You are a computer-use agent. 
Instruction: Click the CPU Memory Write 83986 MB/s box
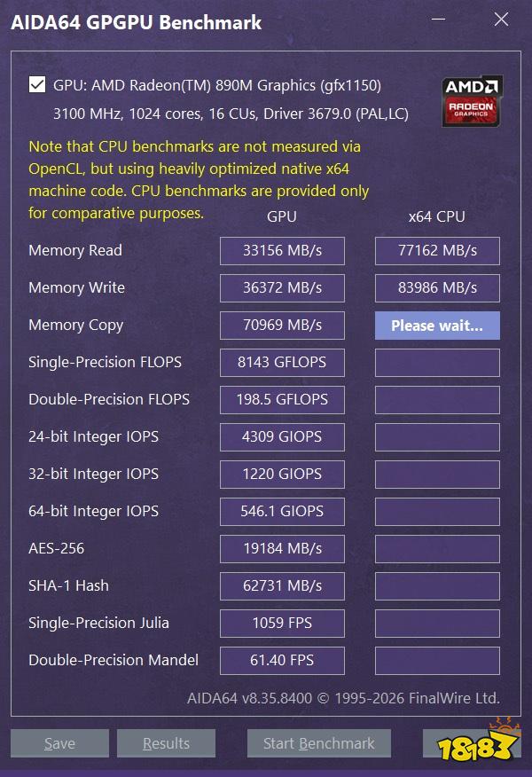(x=437, y=288)
